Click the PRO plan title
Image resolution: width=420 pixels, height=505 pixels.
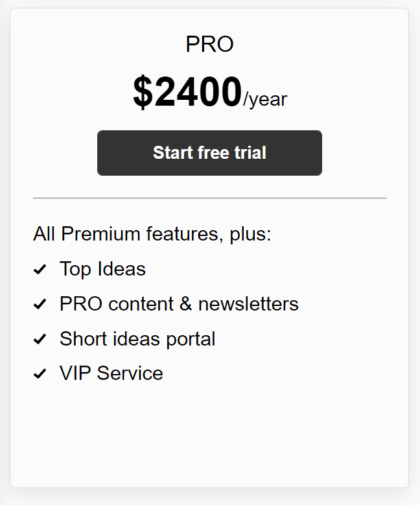209,44
